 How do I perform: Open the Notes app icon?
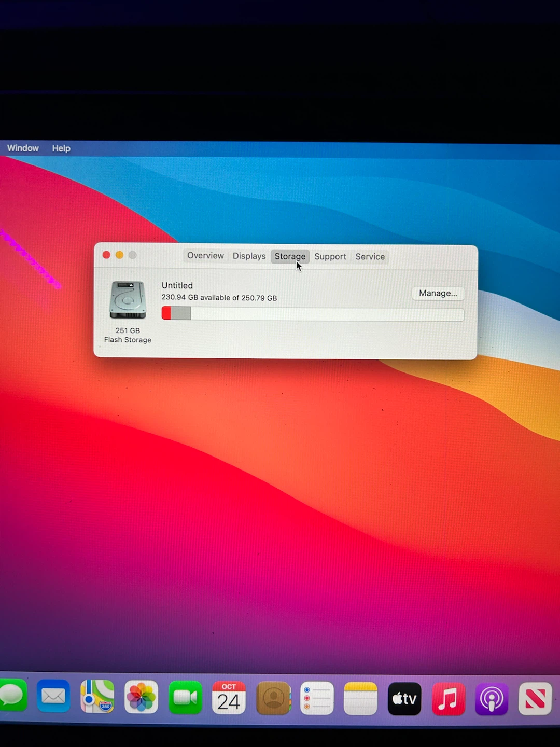tap(360, 699)
